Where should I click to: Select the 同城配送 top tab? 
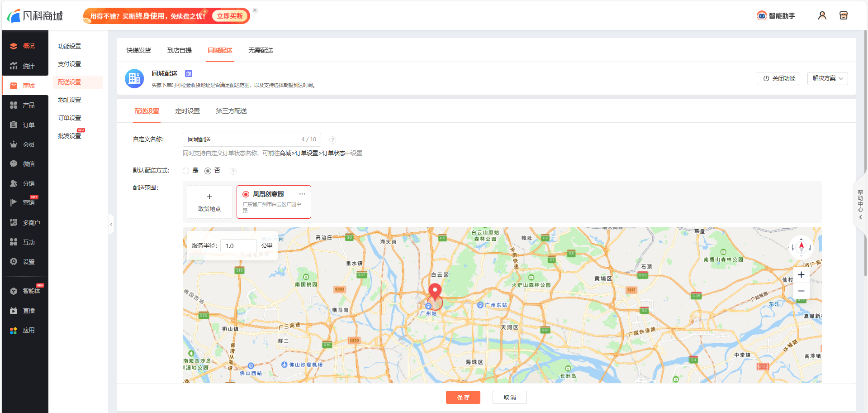[x=220, y=50]
